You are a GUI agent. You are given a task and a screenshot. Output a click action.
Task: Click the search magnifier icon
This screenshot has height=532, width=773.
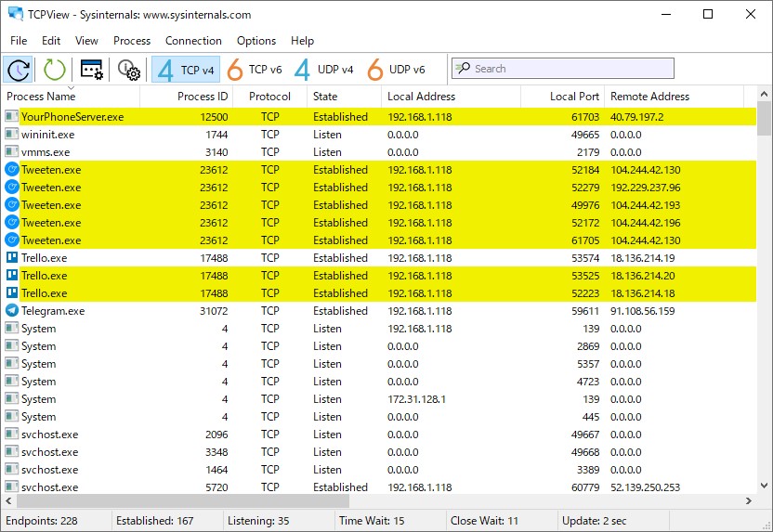463,68
